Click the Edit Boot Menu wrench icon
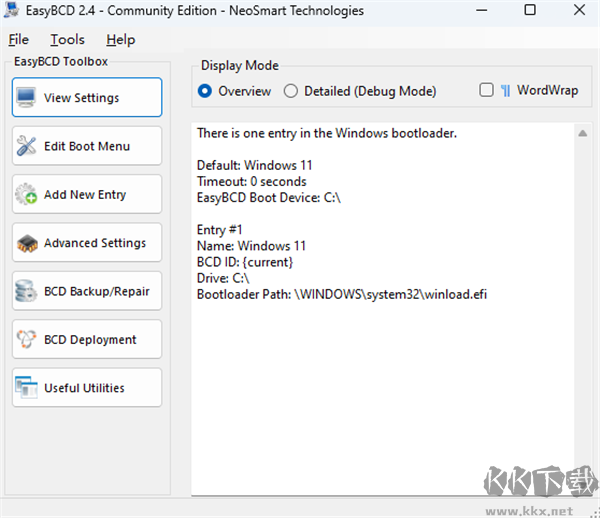The image size is (600, 518). point(26,146)
